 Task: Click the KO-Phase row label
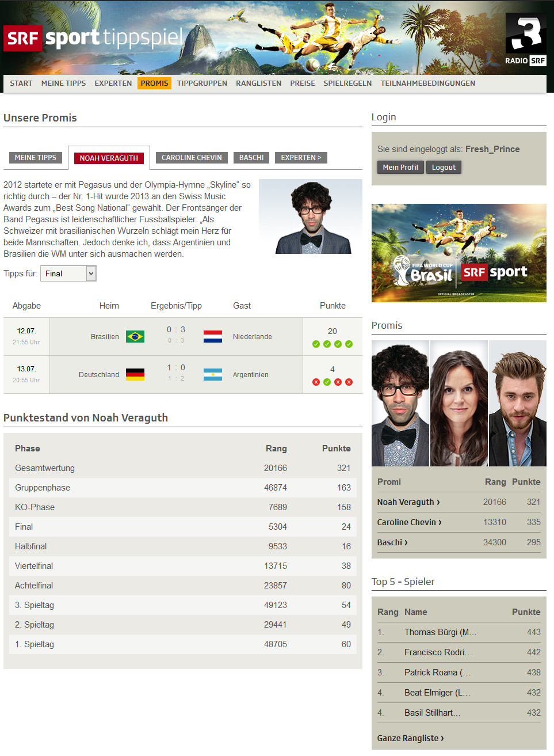(35, 507)
